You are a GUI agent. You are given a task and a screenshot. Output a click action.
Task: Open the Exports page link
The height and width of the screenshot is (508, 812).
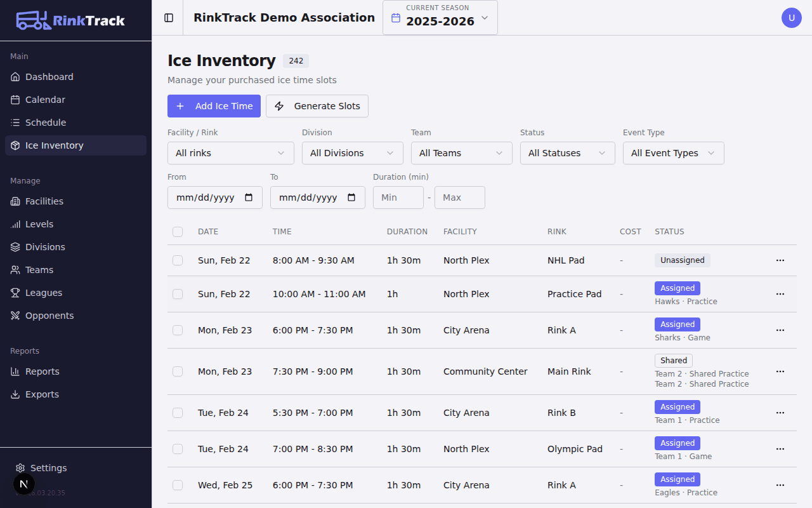tap(42, 394)
